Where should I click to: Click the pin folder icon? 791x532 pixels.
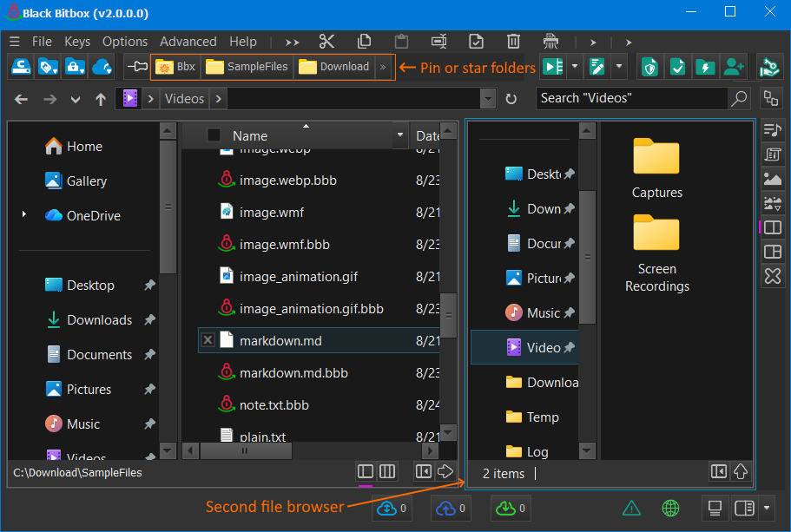tap(137, 67)
